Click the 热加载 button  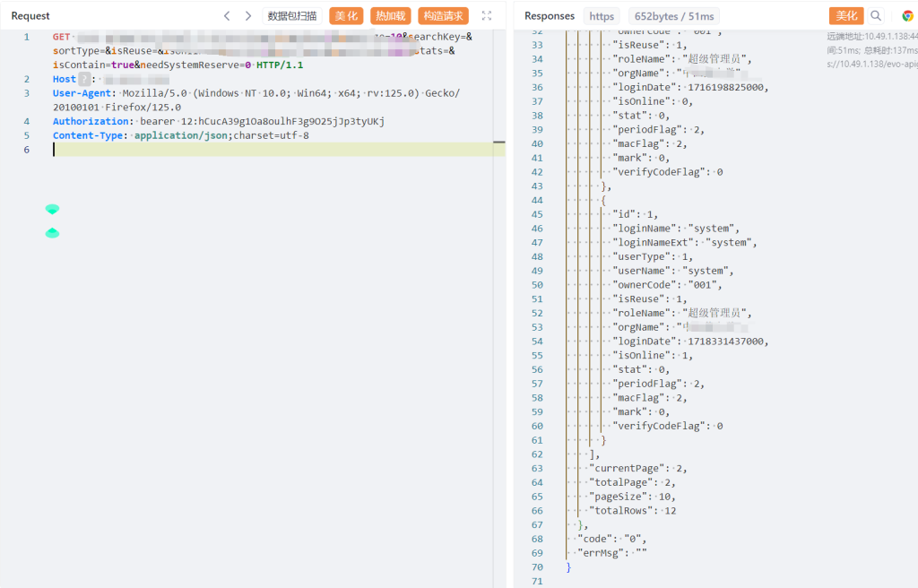[x=390, y=16]
